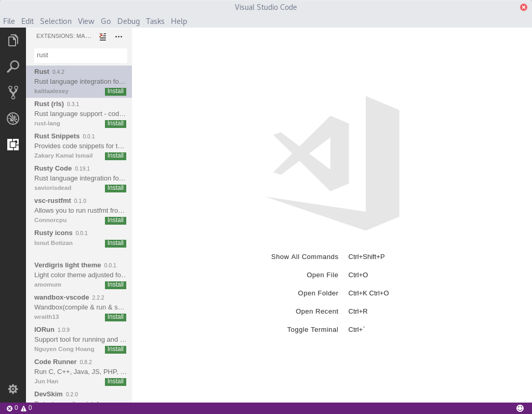Click the feedback smiley icon
The height and width of the screenshot is (414, 532).
pyautogui.click(x=520, y=408)
